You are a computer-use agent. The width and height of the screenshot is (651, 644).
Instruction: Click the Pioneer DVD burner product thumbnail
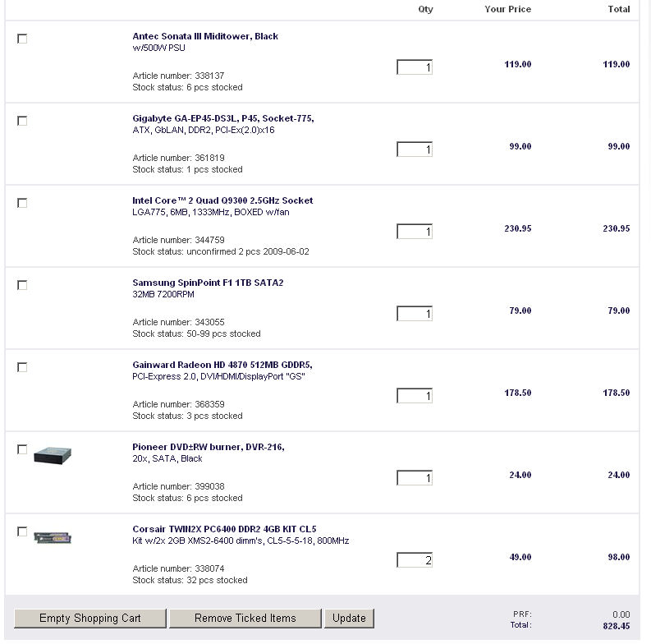tap(53, 454)
